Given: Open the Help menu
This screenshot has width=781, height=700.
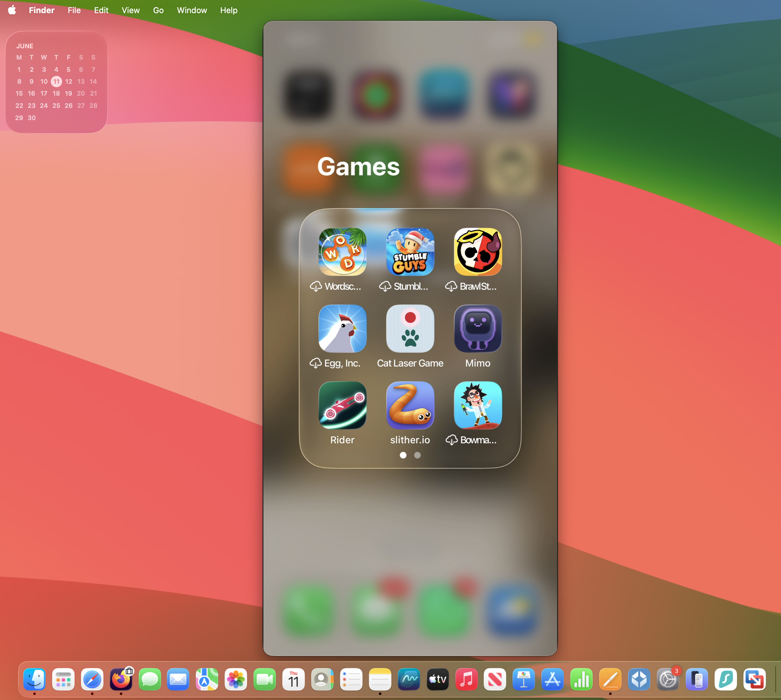Looking at the screenshot, I should tap(229, 10).
